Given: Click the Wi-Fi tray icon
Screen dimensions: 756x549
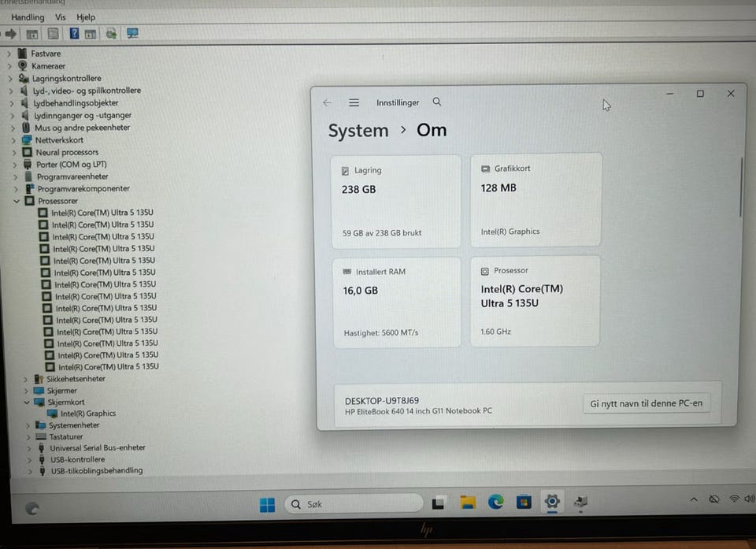Looking at the screenshot, I should point(734,499).
